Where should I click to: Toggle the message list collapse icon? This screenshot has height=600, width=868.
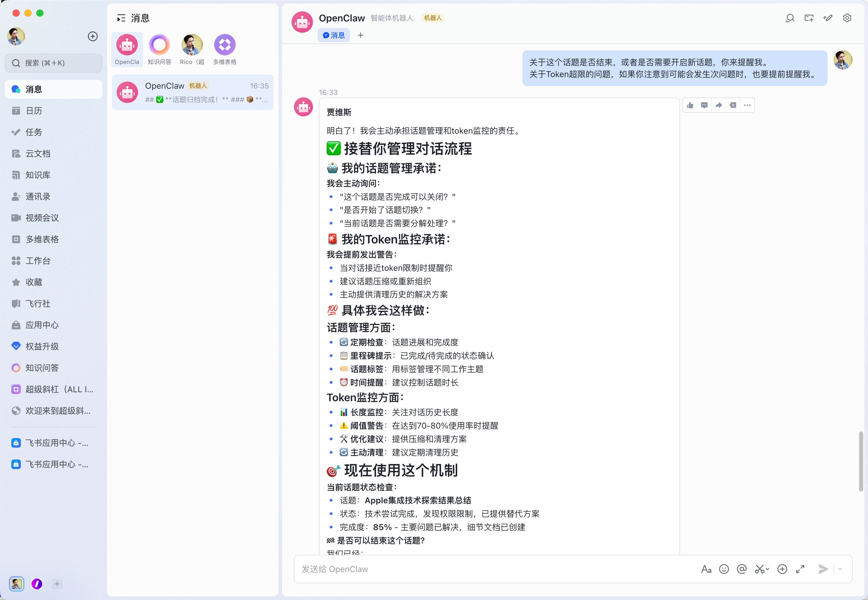pos(121,18)
